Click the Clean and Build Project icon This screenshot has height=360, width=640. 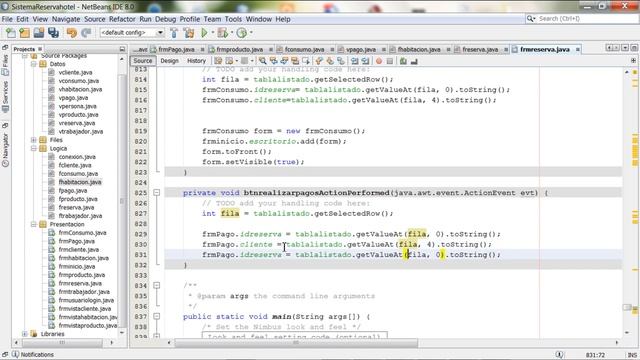pyautogui.click(x=189, y=33)
